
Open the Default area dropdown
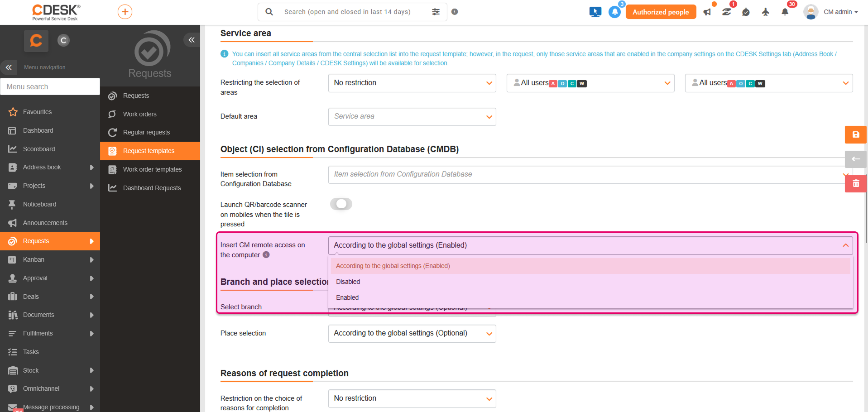tap(412, 117)
